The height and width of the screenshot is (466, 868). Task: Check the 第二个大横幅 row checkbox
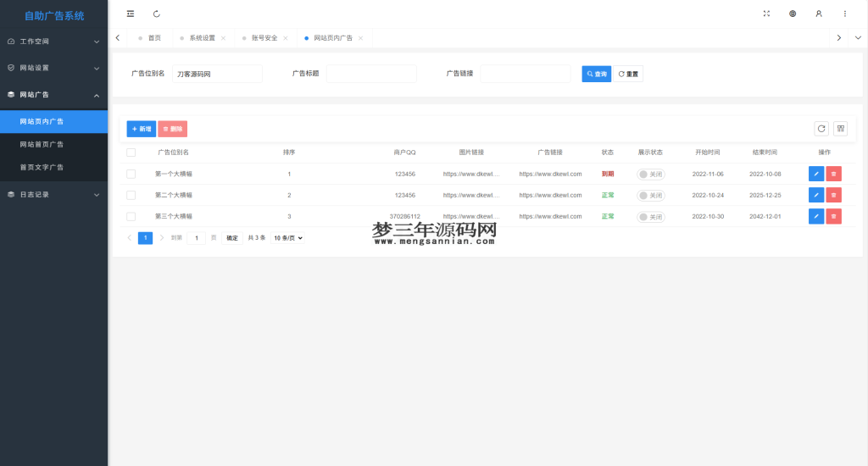[x=131, y=195]
